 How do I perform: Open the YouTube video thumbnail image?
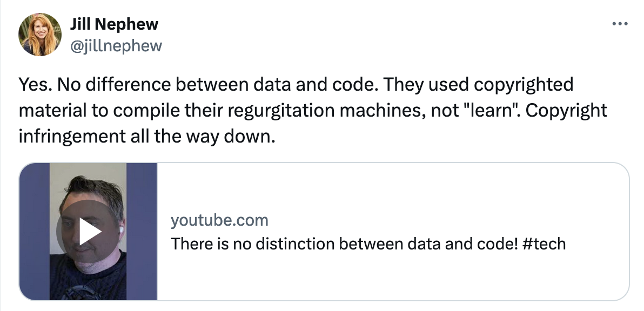pos(88,232)
